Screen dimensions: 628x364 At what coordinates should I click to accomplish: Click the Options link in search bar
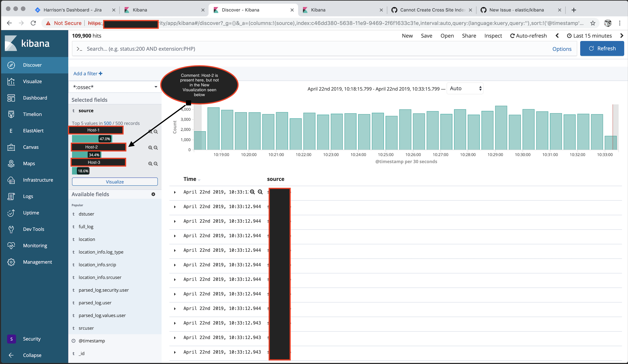coord(562,49)
